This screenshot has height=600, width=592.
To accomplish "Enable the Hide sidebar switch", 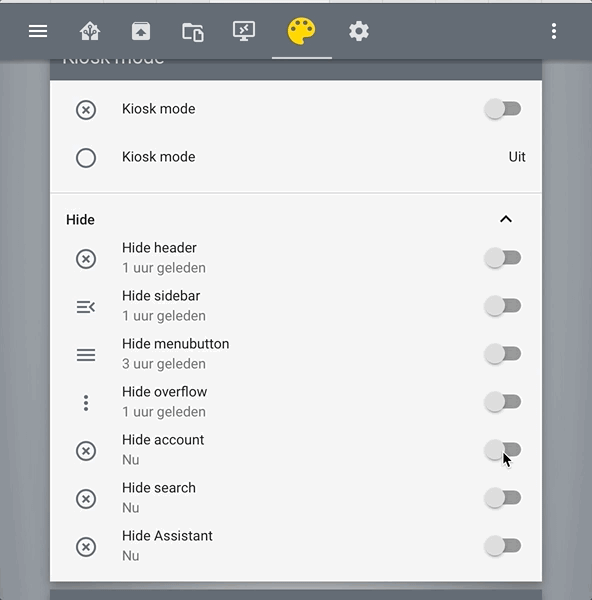I will coord(502,306).
